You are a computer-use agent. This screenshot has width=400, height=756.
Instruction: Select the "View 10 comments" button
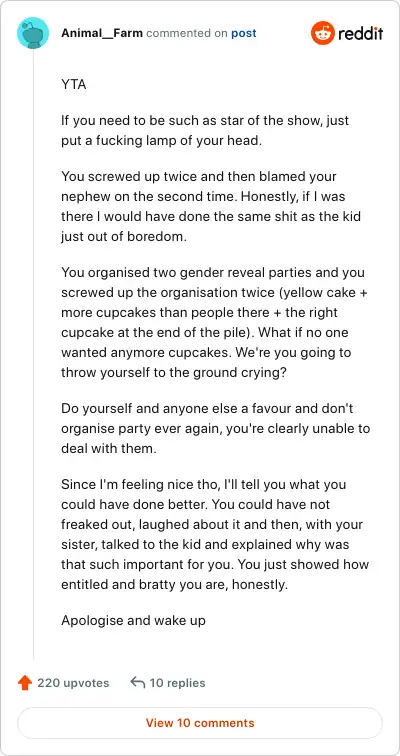click(200, 723)
